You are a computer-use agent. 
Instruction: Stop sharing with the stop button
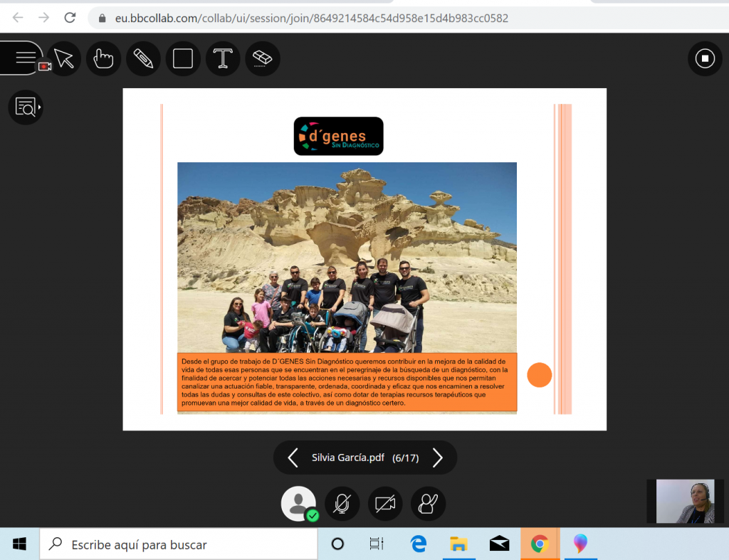[705, 58]
